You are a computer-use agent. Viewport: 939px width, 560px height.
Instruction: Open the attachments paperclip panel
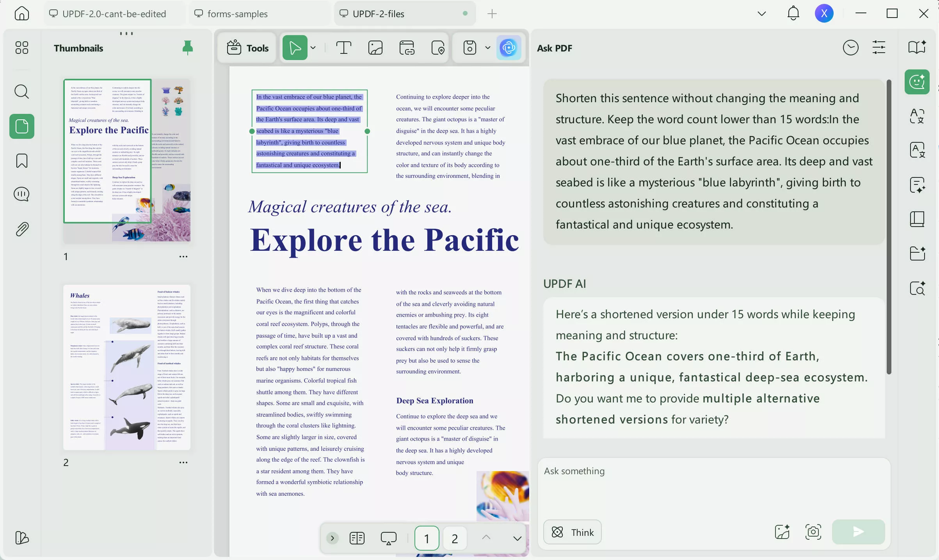(21, 229)
